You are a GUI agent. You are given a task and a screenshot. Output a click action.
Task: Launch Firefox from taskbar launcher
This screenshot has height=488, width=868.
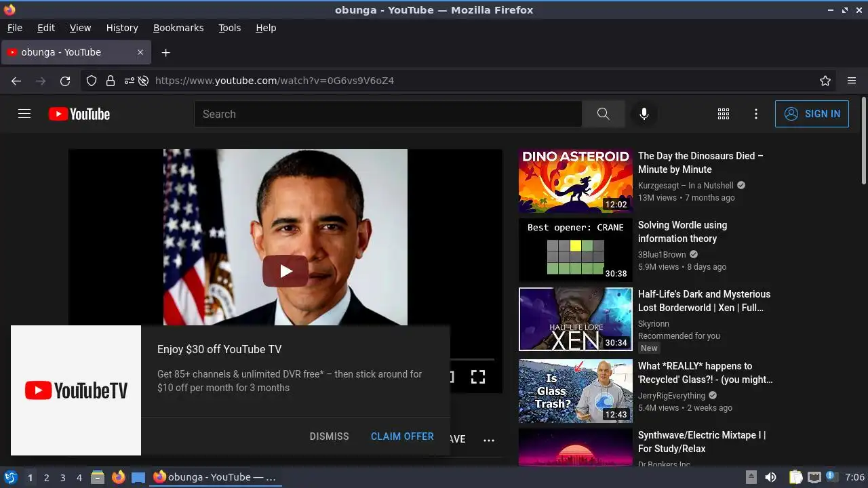(118, 477)
